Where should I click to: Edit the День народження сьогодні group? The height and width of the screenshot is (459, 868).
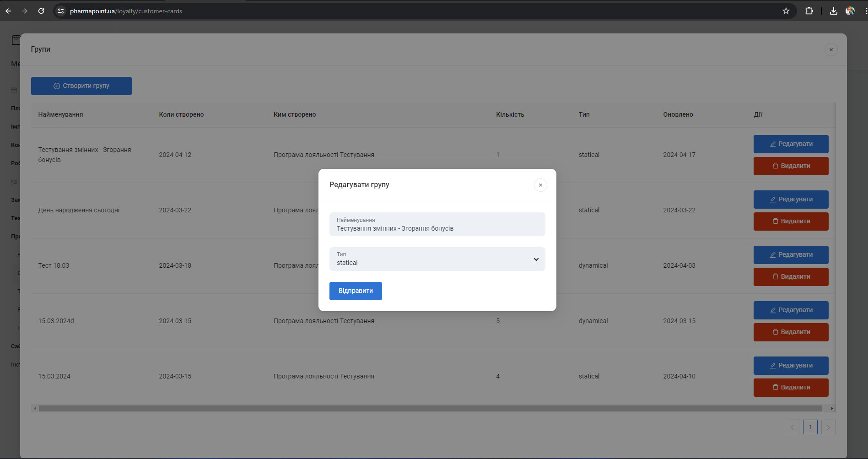click(791, 200)
